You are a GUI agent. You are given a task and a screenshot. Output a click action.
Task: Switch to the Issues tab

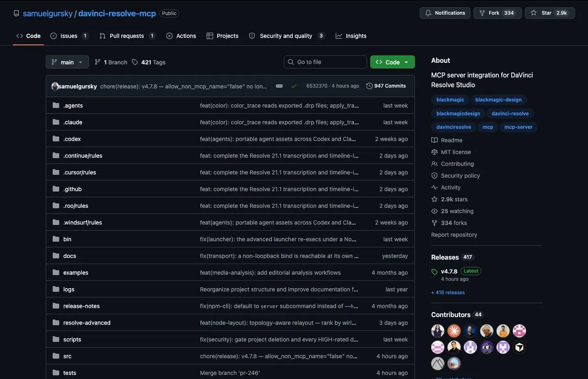[69, 36]
